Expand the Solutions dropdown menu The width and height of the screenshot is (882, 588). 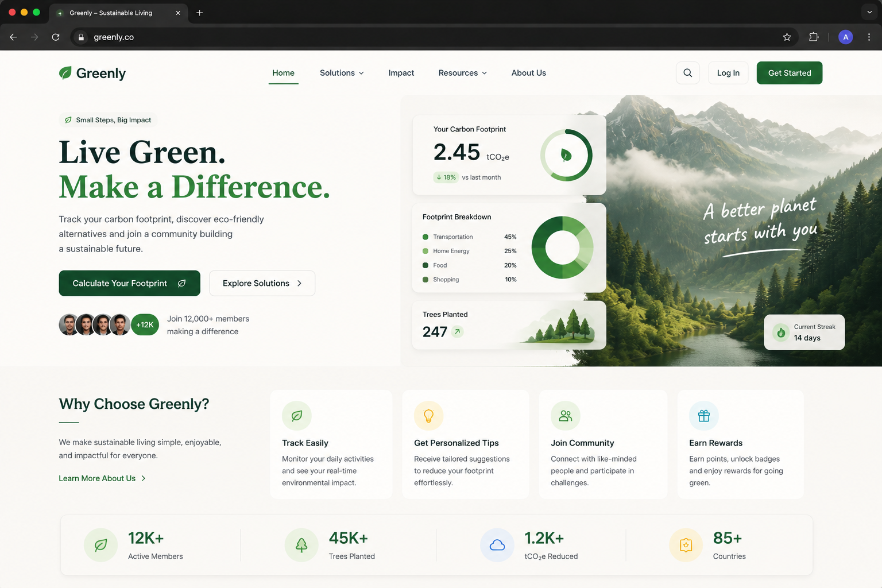[x=342, y=73]
